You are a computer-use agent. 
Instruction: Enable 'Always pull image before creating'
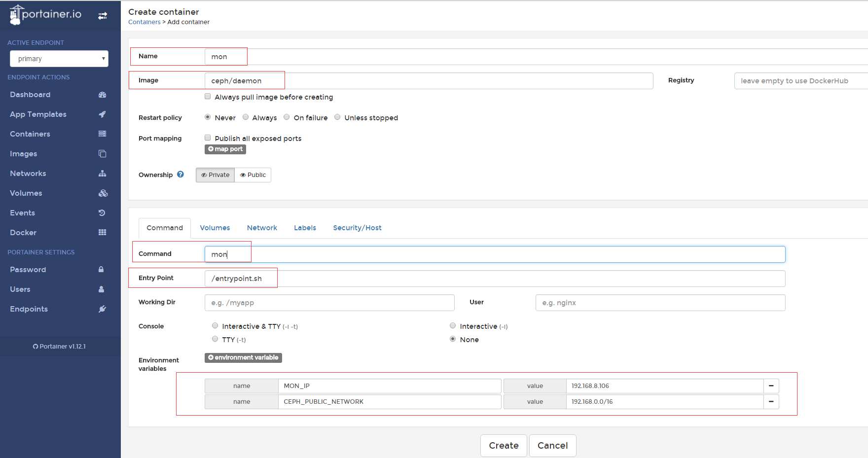[208, 96]
